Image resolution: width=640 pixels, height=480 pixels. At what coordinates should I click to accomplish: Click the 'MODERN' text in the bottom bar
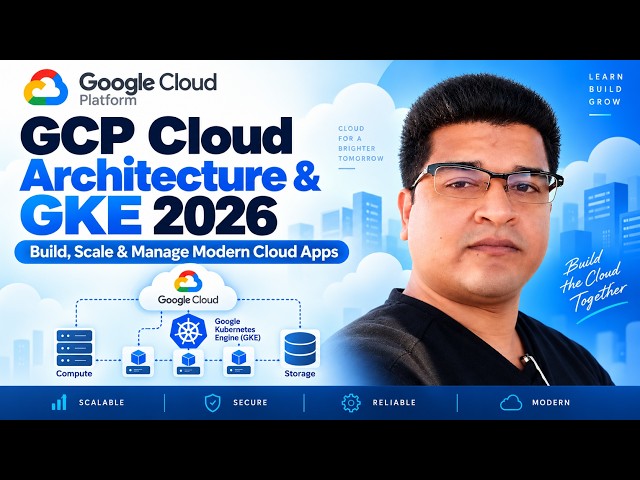pyautogui.click(x=551, y=402)
